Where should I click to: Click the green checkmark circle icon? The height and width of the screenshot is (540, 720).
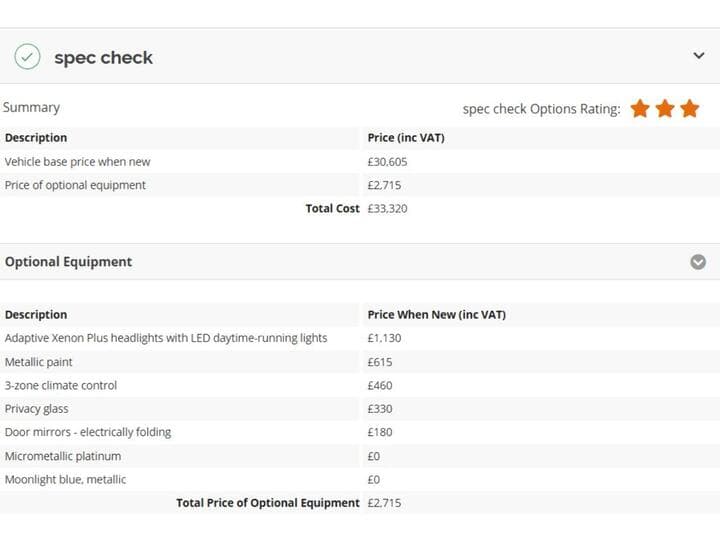(27, 56)
